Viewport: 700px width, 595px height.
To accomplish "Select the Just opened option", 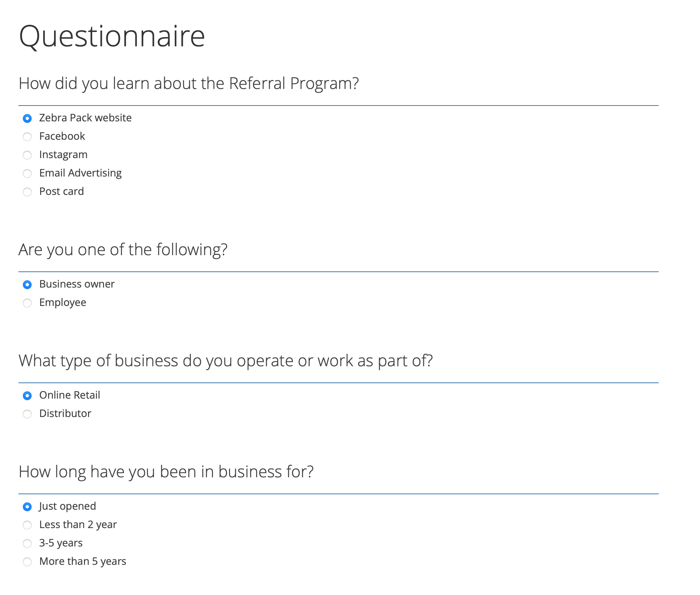I will coord(27,506).
